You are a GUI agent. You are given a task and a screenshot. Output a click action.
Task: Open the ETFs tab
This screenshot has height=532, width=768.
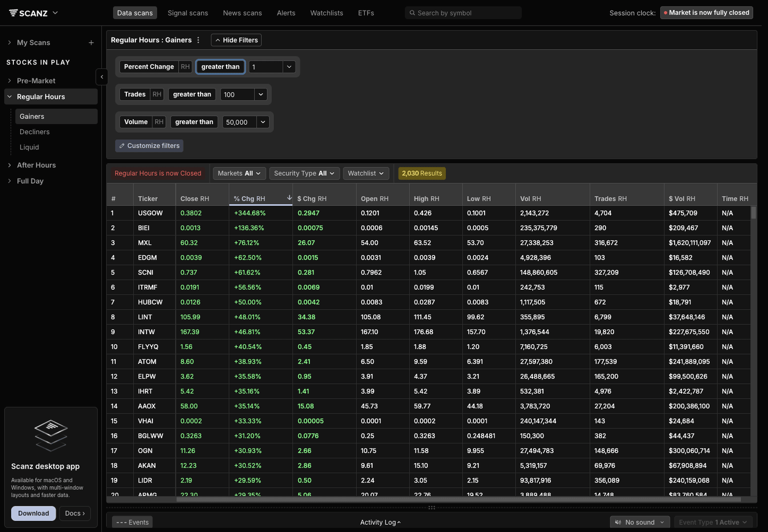366,13
